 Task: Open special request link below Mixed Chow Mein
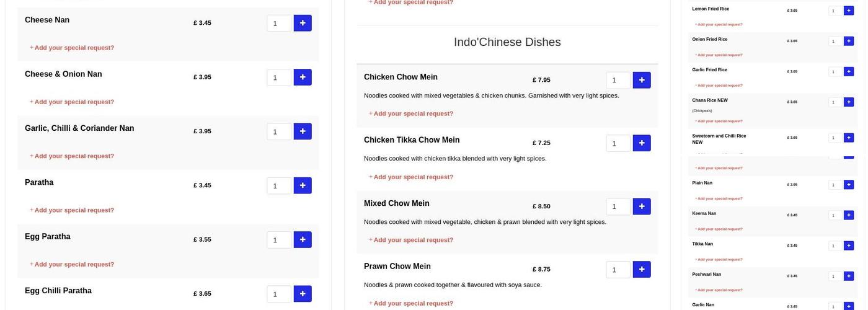[x=413, y=240]
